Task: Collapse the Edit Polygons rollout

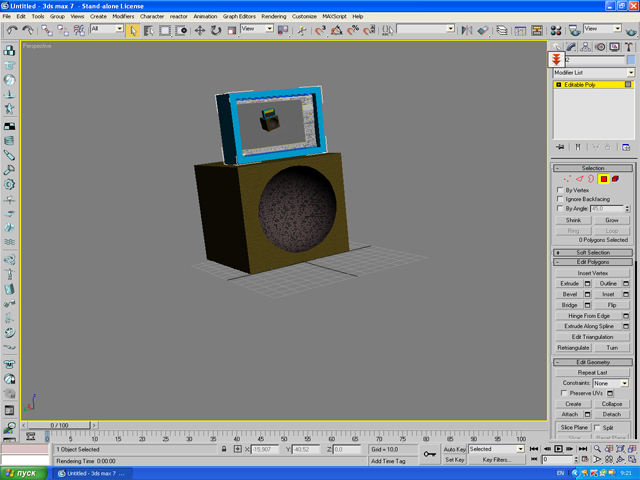Action: (593, 262)
